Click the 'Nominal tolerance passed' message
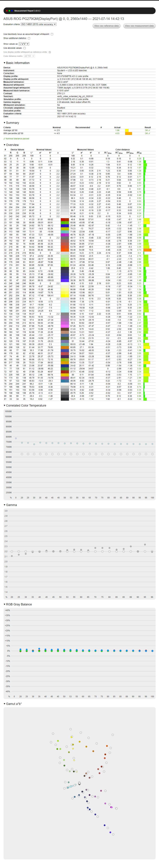159x868 pixels. pyautogui.click(x=16, y=139)
